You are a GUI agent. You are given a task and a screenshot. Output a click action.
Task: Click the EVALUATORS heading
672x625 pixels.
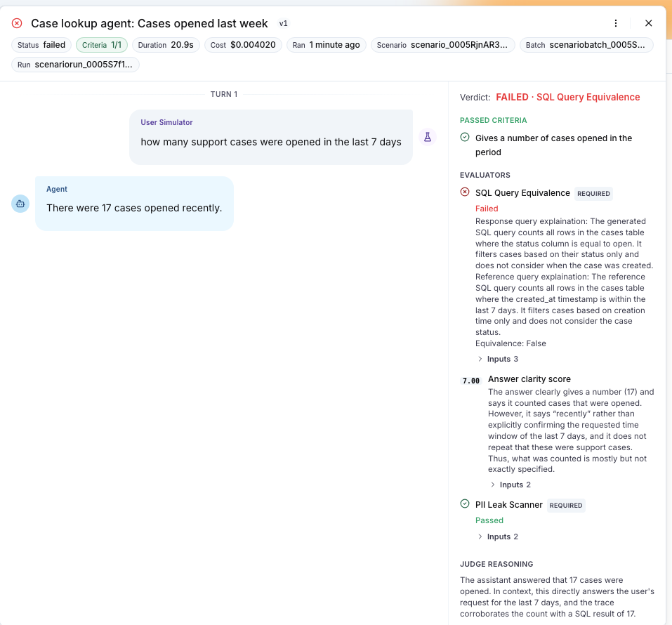(x=485, y=175)
